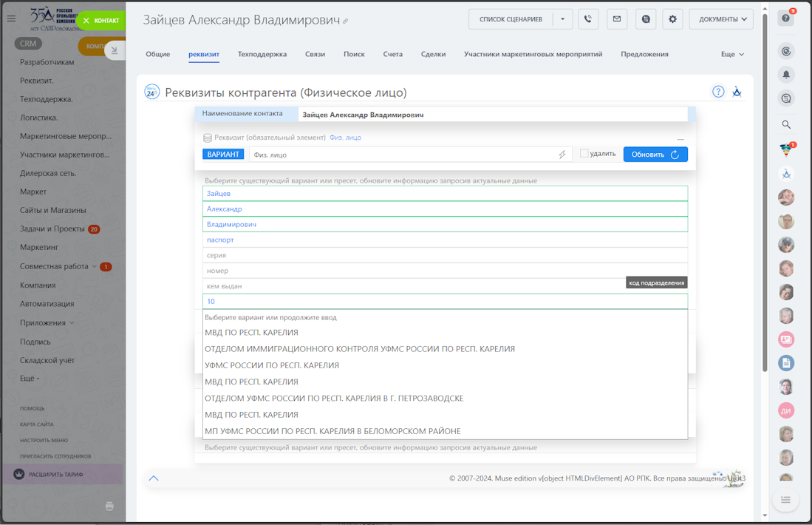This screenshot has width=812, height=525.
Task: Click lightning bolt icon in variant field
Action: [x=562, y=155]
